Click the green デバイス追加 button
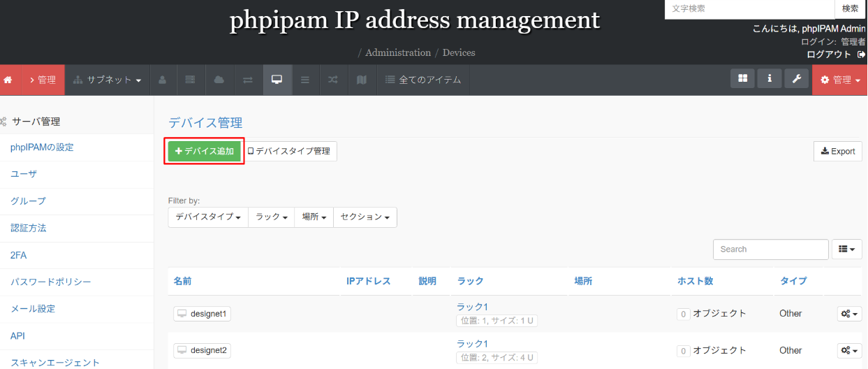Image resolution: width=868 pixels, height=369 pixels. click(205, 151)
